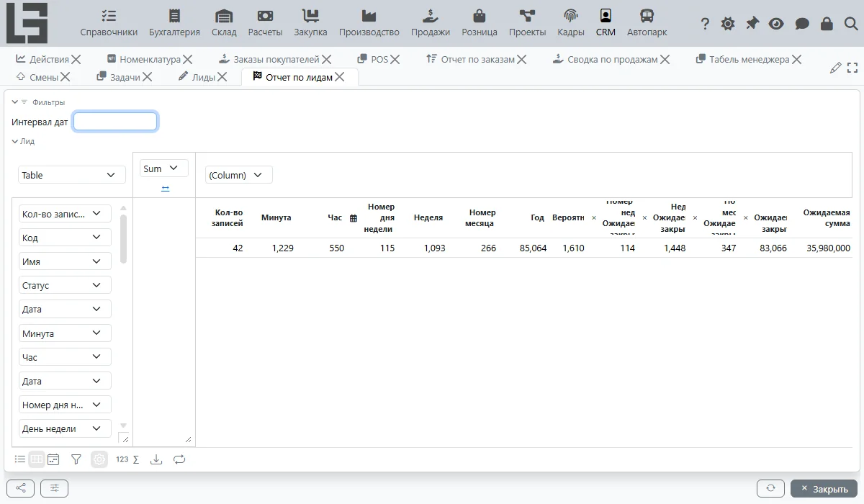
Task: Expand the Кол-во записей field dropdown
Action: [65, 214]
